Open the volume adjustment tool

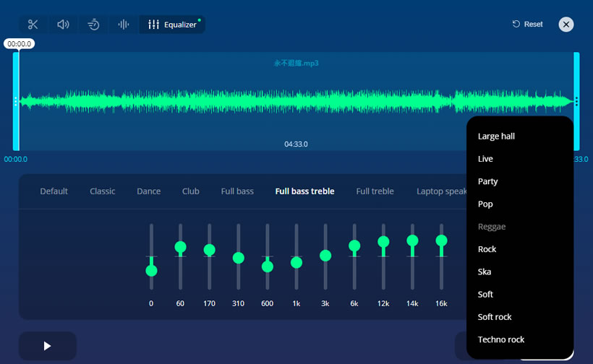[x=64, y=25]
